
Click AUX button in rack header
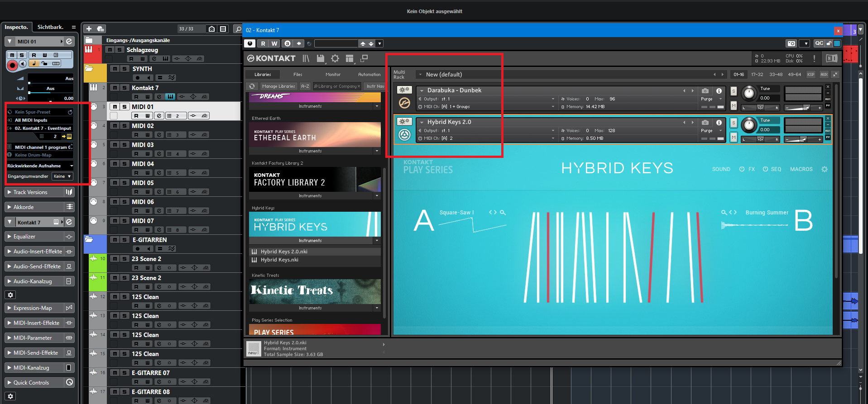coord(824,74)
